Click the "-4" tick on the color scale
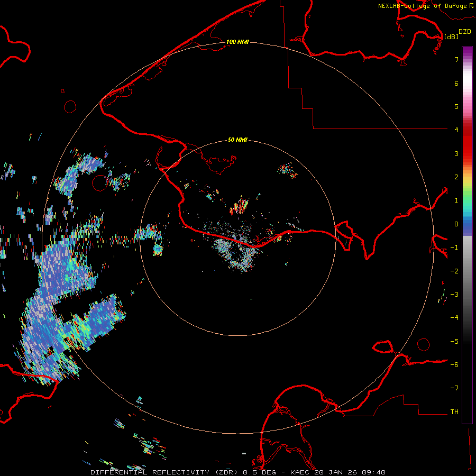 point(454,318)
